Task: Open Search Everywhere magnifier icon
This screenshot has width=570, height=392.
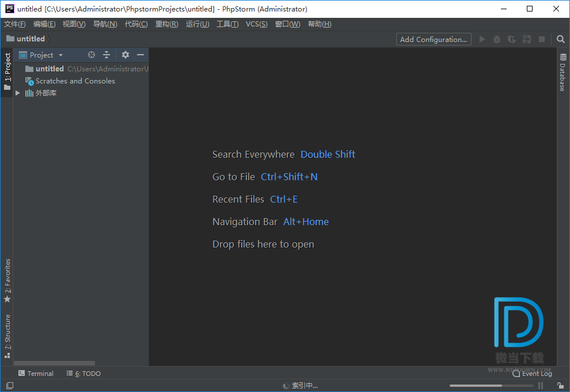Action: point(561,39)
